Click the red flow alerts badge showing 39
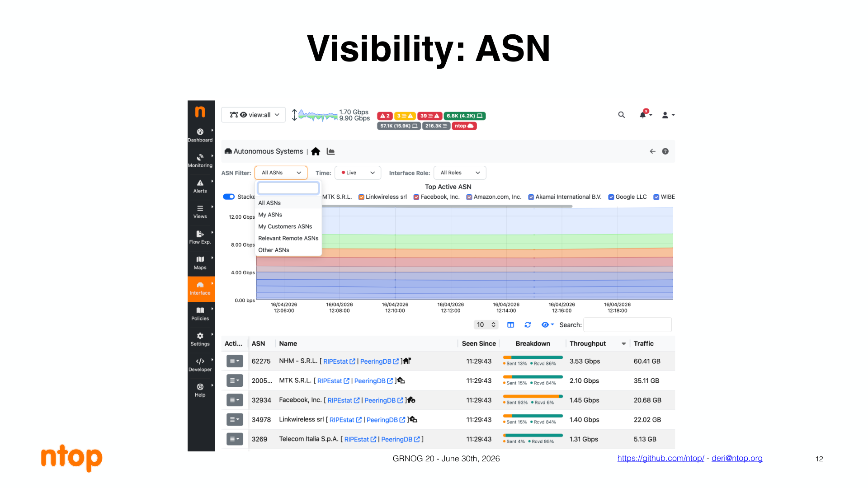 pos(429,116)
